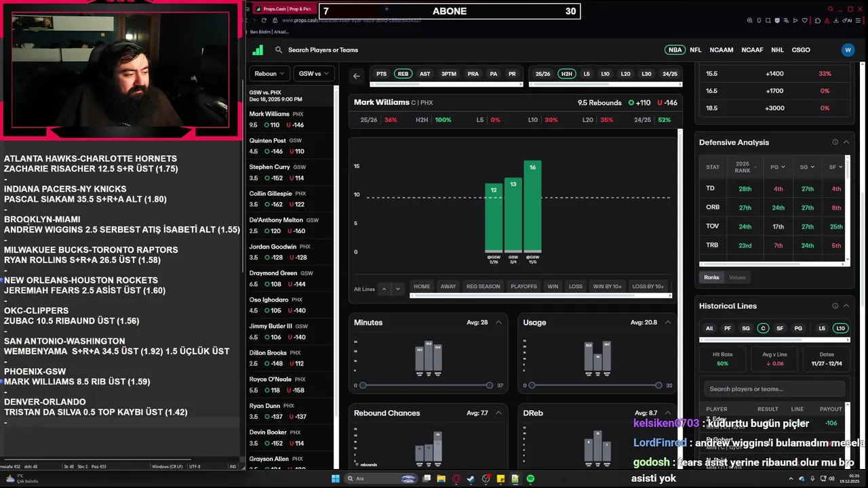Click the Historical Lines search players field
The height and width of the screenshot is (488, 868).
(774, 389)
